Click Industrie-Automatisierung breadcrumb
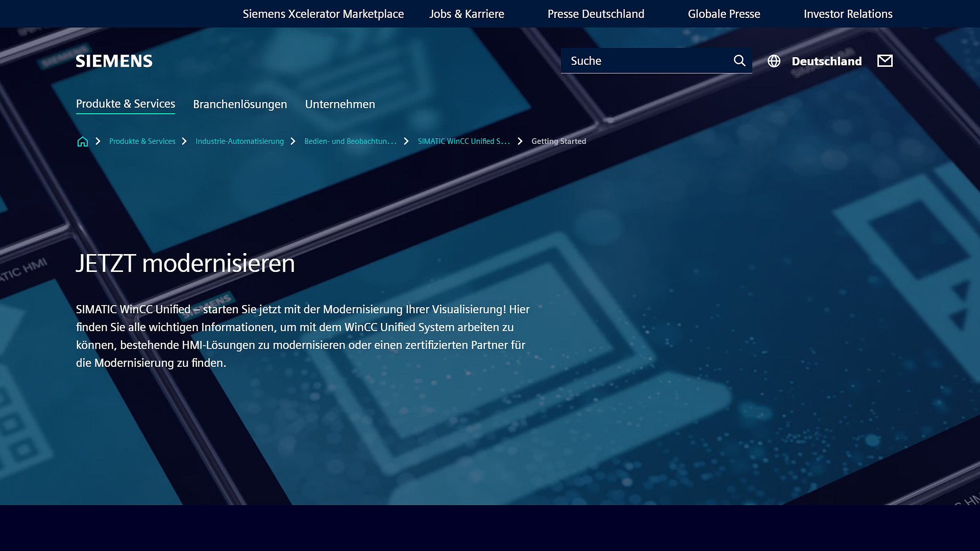Image resolution: width=980 pixels, height=551 pixels. click(239, 141)
